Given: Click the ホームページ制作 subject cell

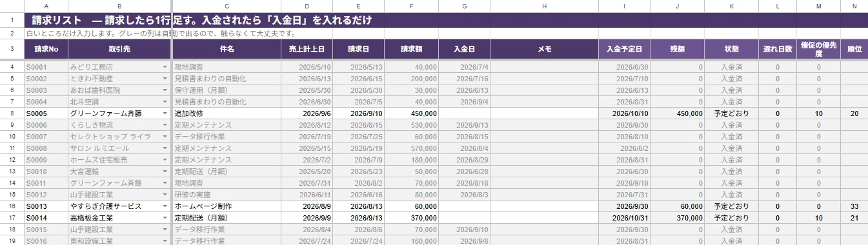Looking at the screenshot, I should (x=227, y=206).
